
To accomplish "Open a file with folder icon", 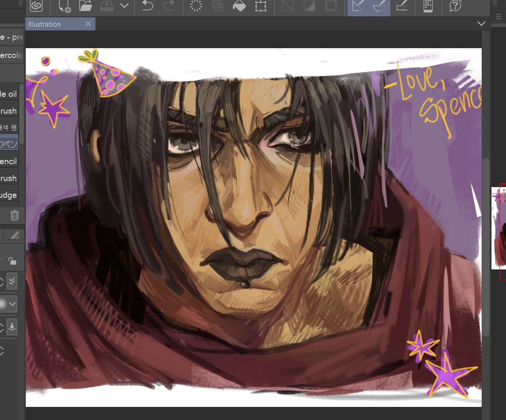I will tap(86, 6).
